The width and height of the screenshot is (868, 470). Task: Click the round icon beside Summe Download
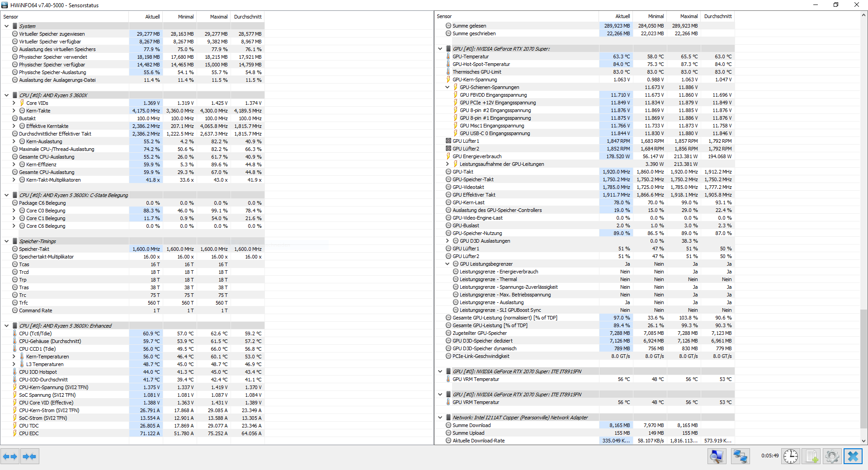point(448,425)
